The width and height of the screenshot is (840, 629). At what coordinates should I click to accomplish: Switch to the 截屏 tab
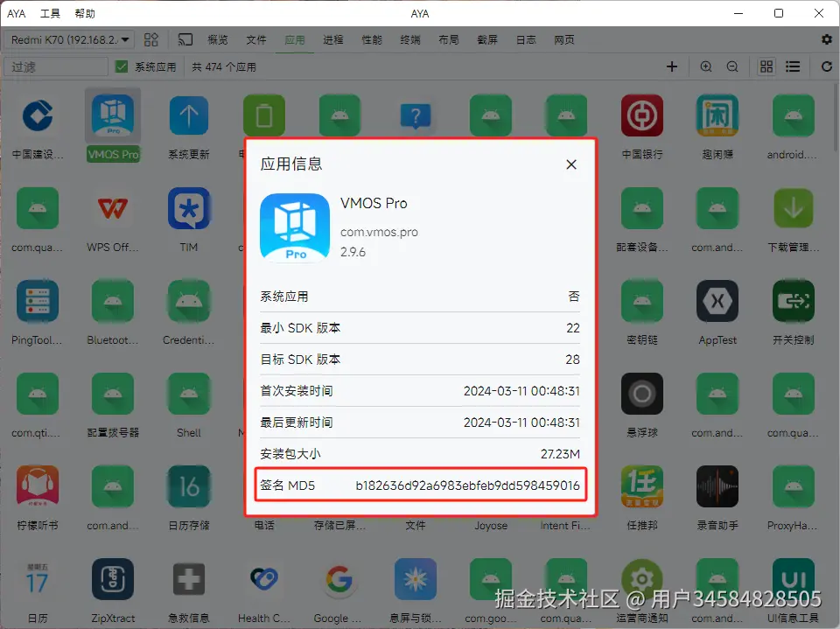[x=487, y=39]
